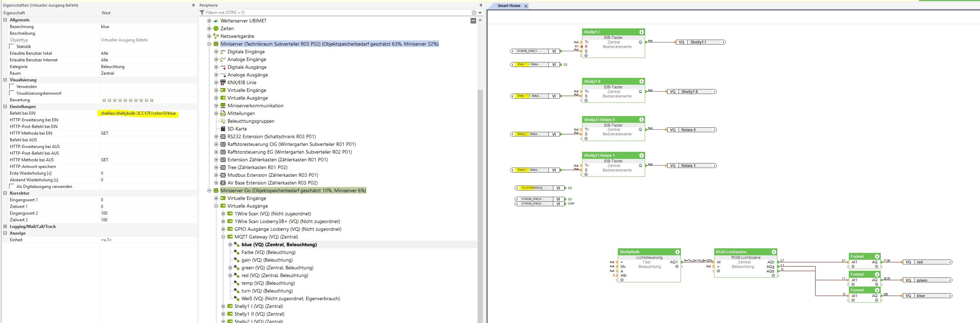
Task: Click the info icon on ShellyBulb block
Action: point(677,252)
